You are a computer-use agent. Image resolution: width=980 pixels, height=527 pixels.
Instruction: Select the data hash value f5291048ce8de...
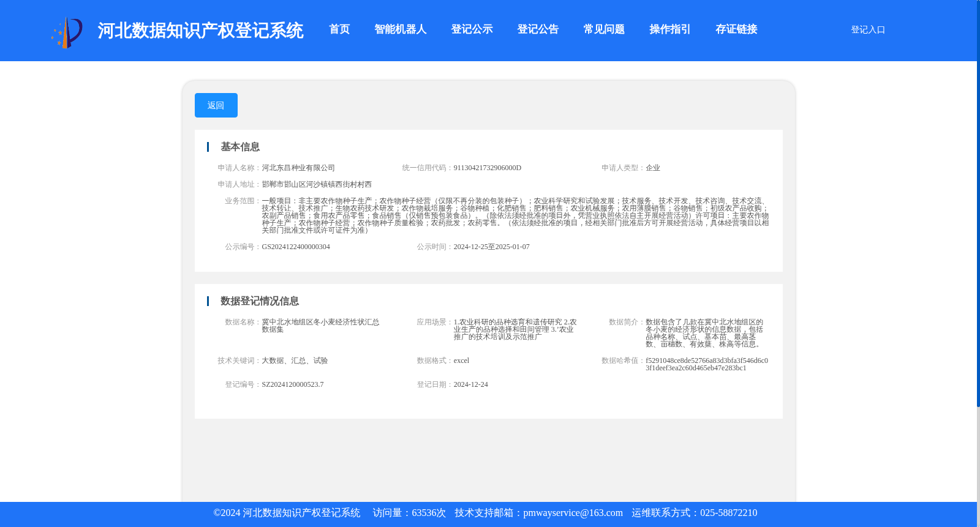click(707, 364)
